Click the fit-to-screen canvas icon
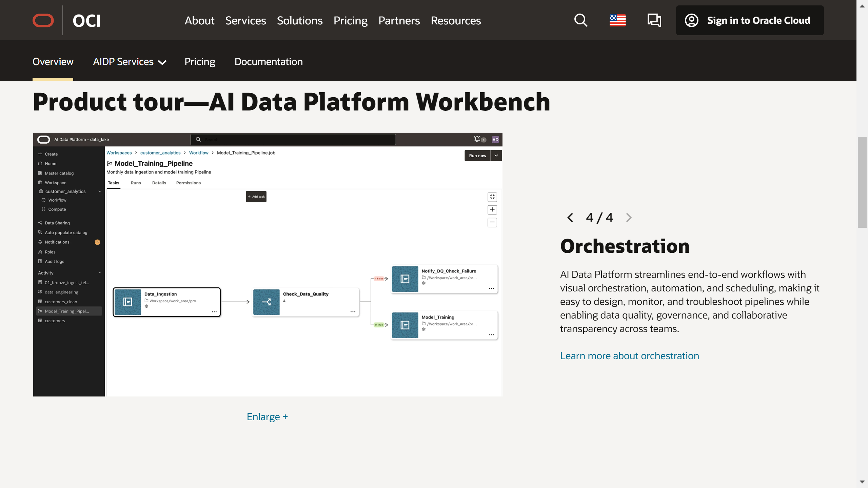Screen dimensions: 868x488 pos(492,197)
